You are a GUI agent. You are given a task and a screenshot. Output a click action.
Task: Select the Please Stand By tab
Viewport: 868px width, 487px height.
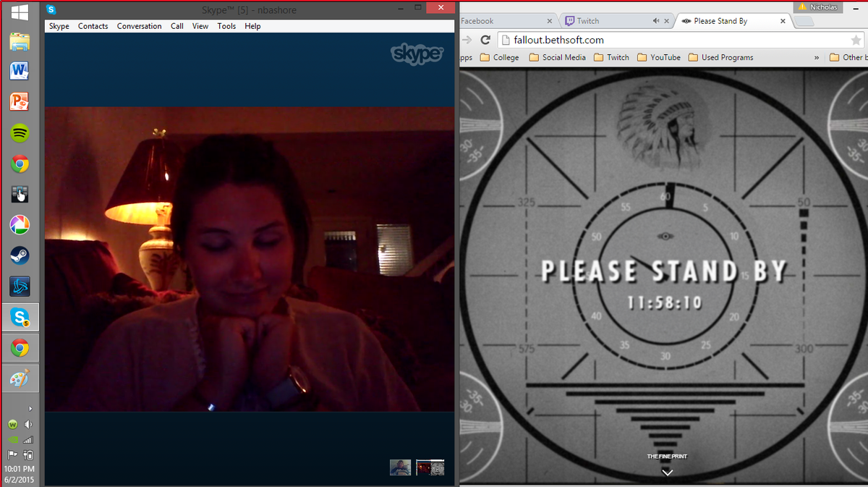pos(731,21)
